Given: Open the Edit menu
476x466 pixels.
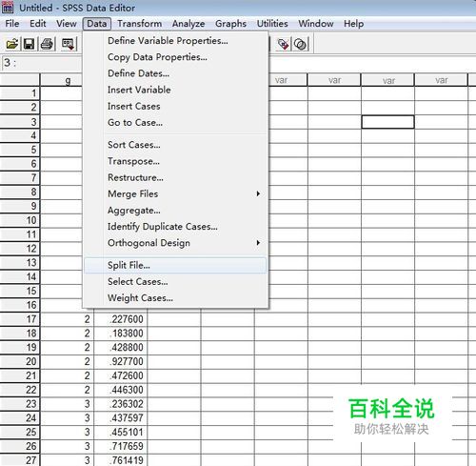Looking at the screenshot, I should tap(38, 24).
